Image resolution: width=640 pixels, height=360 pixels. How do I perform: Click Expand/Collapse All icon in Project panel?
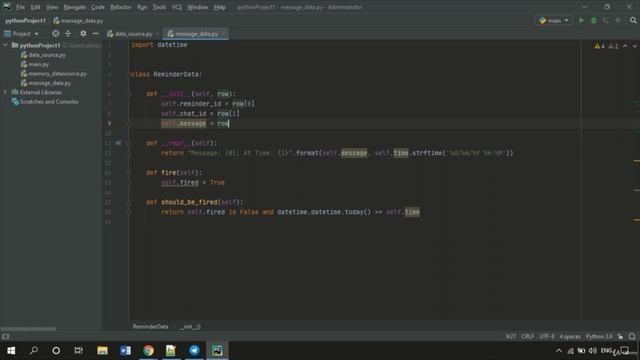[x=68, y=33]
